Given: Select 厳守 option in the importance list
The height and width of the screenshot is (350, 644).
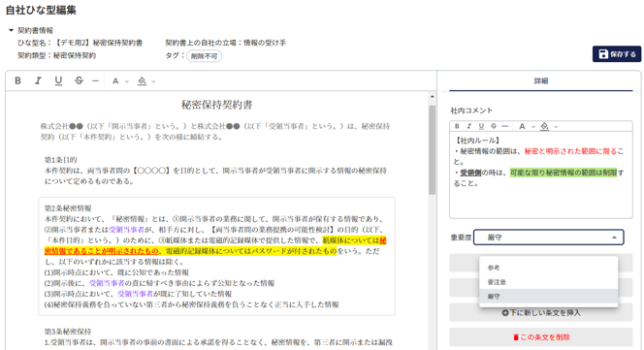Looking at the screenshot, I should pyautogui.click(x=548, y=297).
